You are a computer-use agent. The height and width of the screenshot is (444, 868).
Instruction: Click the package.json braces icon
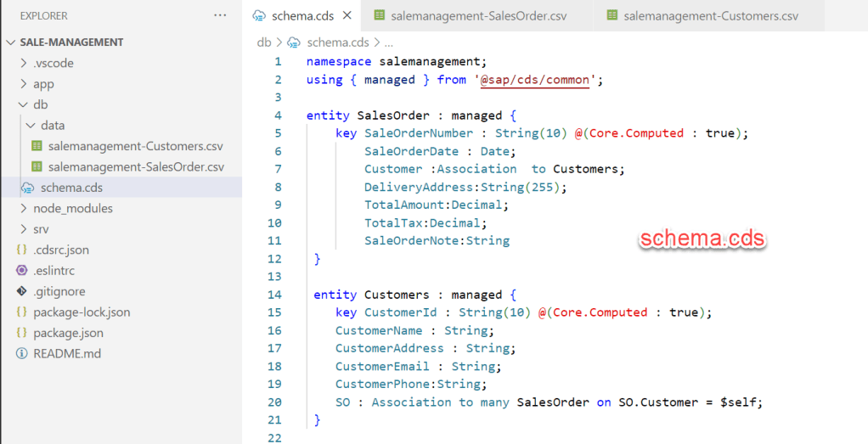click(x=22, y=333)
